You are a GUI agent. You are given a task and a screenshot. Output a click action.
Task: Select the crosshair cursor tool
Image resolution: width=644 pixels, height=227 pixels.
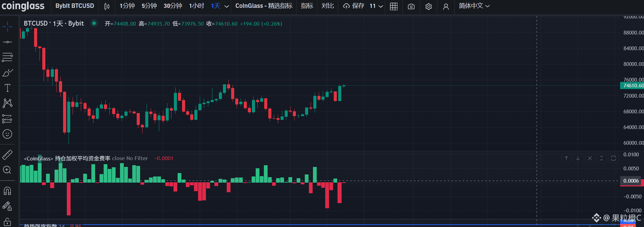tap(7, 26)
